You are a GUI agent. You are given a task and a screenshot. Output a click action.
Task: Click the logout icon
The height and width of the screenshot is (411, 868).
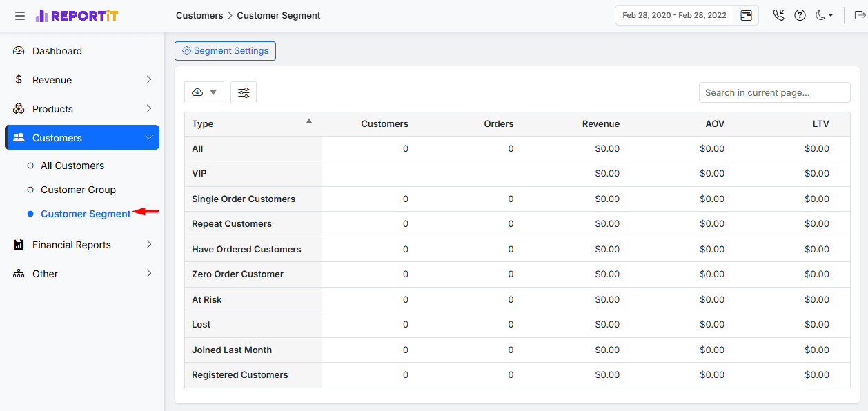click(859, 15)
